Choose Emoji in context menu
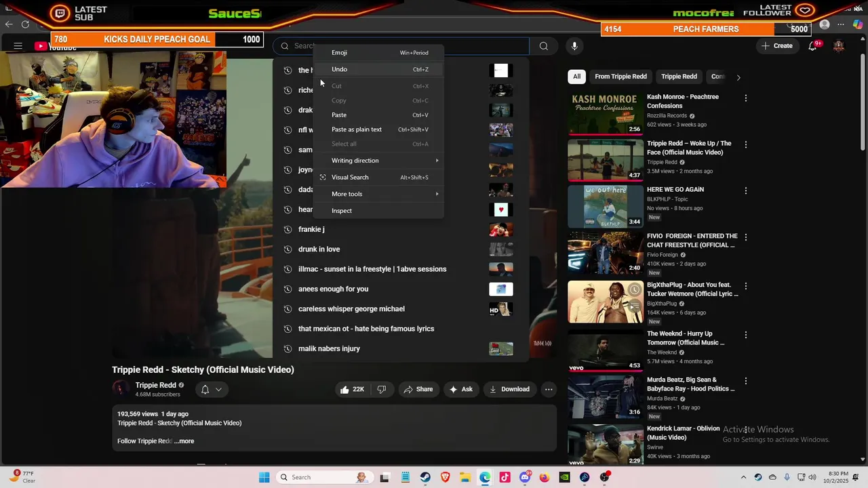This screenshot has height=488, width=868. coord(379,53)
